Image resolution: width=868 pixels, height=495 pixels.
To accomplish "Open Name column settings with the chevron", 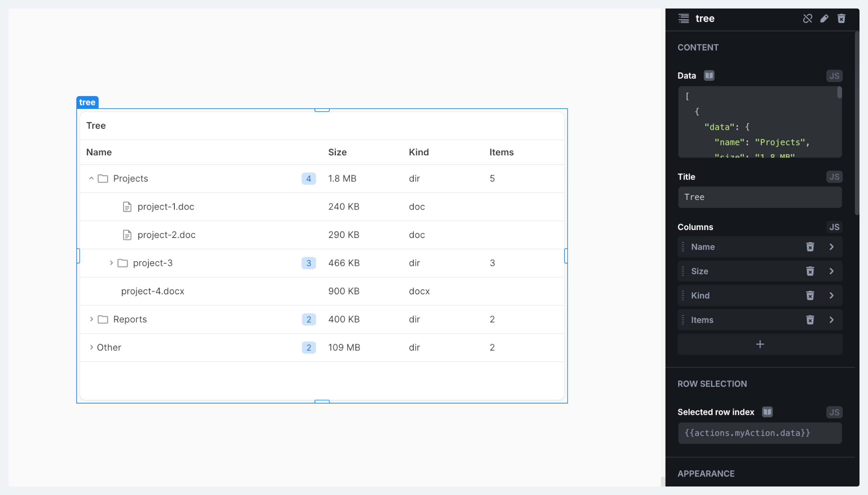I will pyautogui.click(x=831, y=247).
